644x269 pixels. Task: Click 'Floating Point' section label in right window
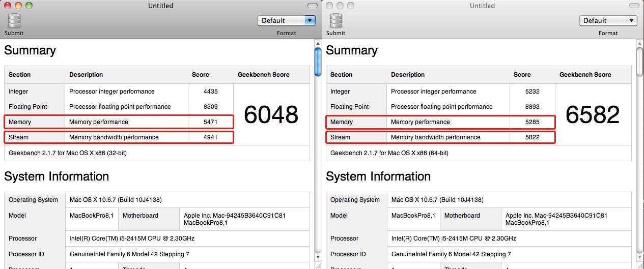click(x=350, y=107)
